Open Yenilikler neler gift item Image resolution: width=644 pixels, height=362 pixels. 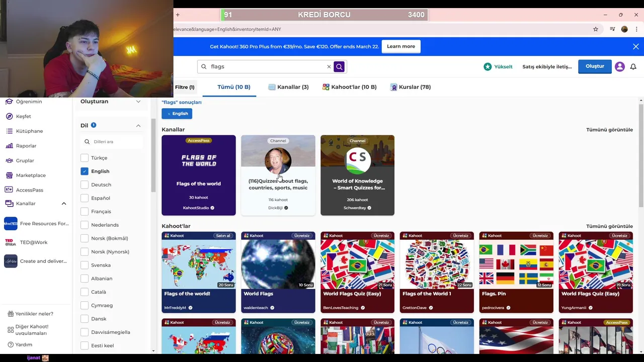30,314
